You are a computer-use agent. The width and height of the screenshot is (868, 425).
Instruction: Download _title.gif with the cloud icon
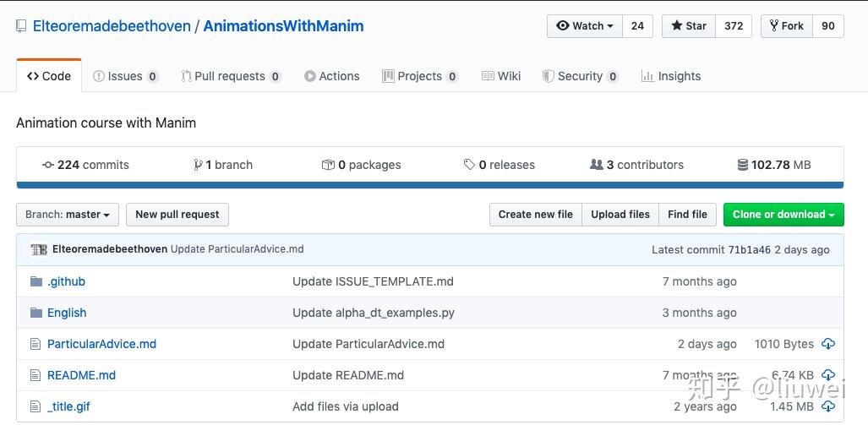click(x=828, y=406)
